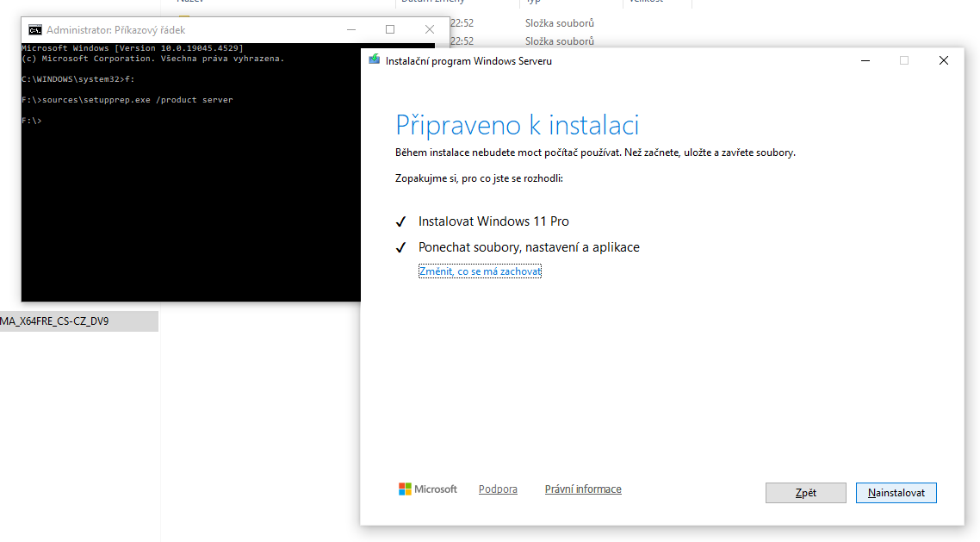The width and height of the screenshot is (980, 542).
Task: Open the "Právní informace" legal link
Action: [x=583, y=489]
